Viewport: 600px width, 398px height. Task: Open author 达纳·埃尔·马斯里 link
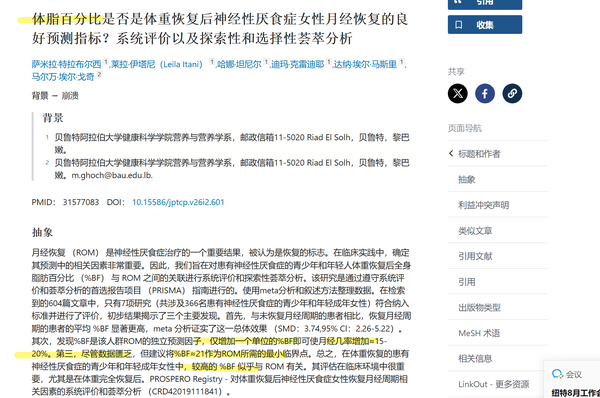[x=365, y=64]
